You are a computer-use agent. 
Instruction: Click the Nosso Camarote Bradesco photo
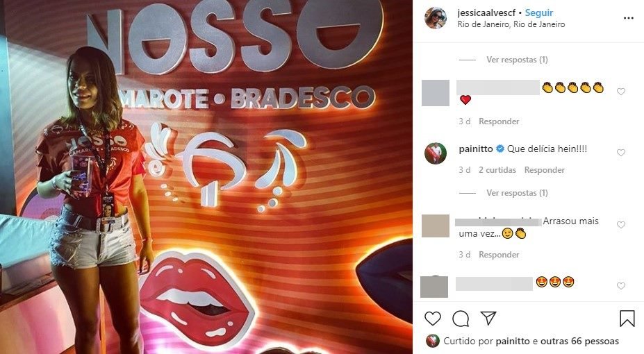point(206,177)
